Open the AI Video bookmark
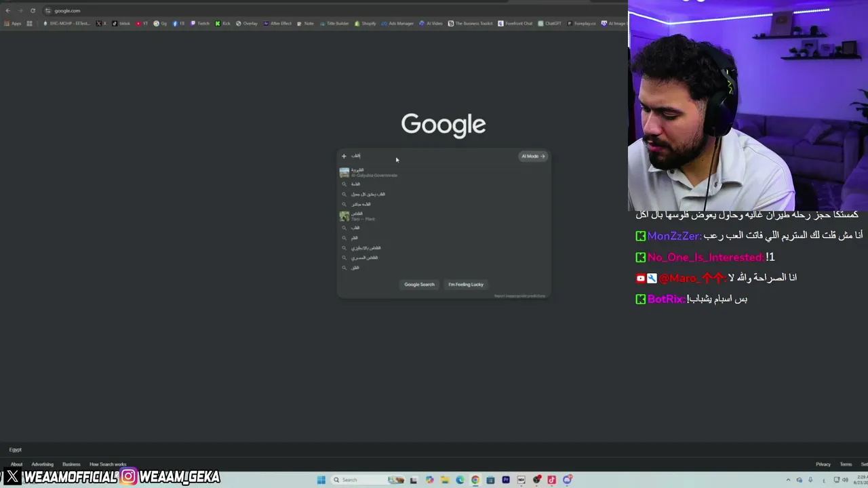This screenshot has width=868, height=488. coord(431,24)
